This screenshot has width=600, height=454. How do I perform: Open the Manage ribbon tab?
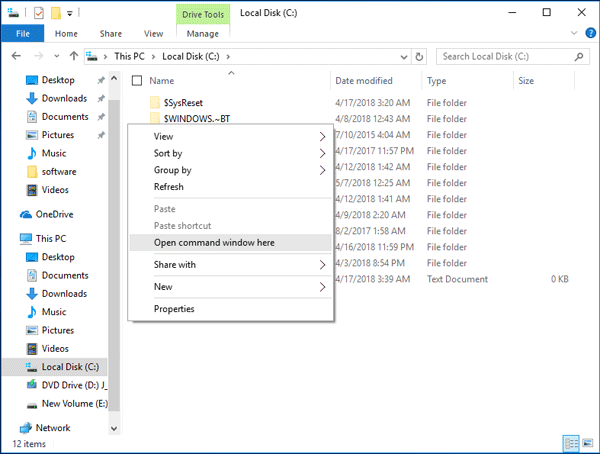[203, 34]
